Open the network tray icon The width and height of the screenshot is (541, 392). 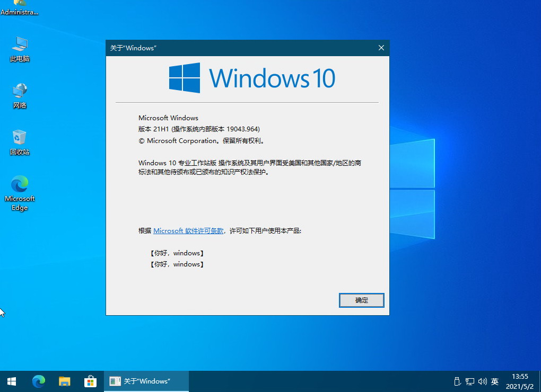click(469, 381)
